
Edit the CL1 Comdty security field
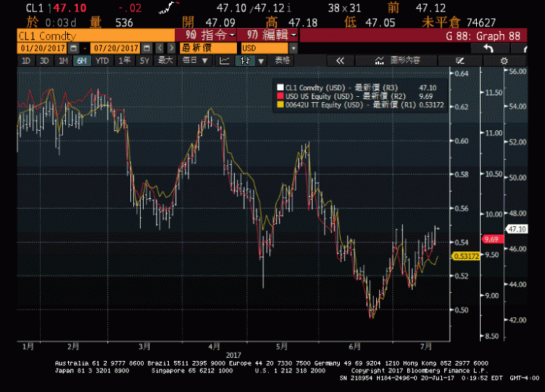tap(95, 36)
